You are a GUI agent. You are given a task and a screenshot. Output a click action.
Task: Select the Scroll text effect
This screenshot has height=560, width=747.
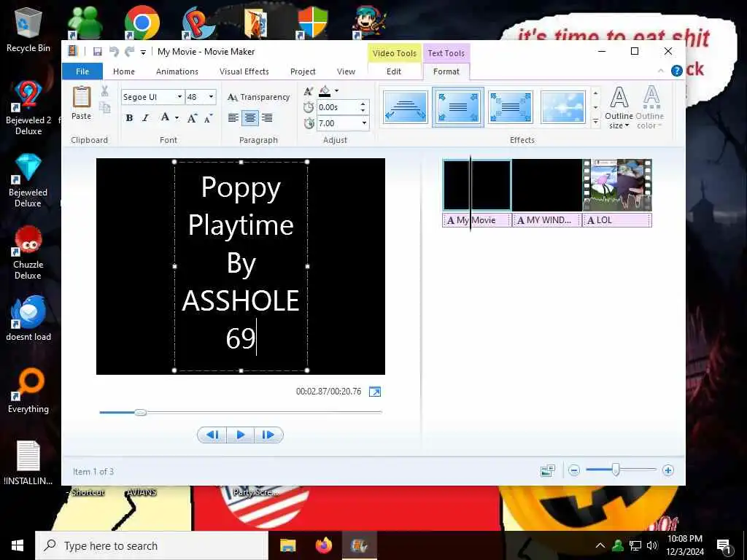point(406,107)
